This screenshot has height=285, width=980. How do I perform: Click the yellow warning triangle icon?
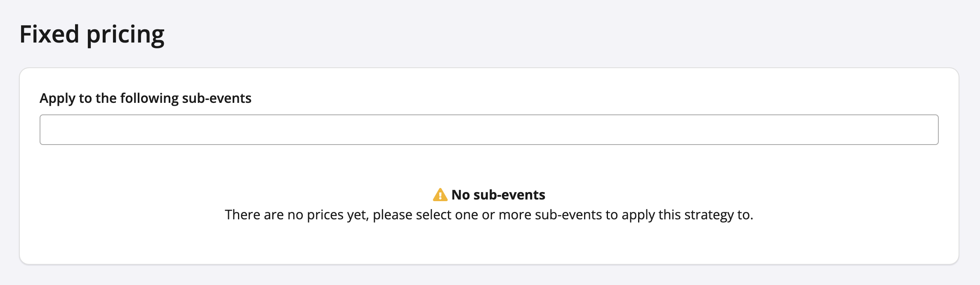point(440,195)
